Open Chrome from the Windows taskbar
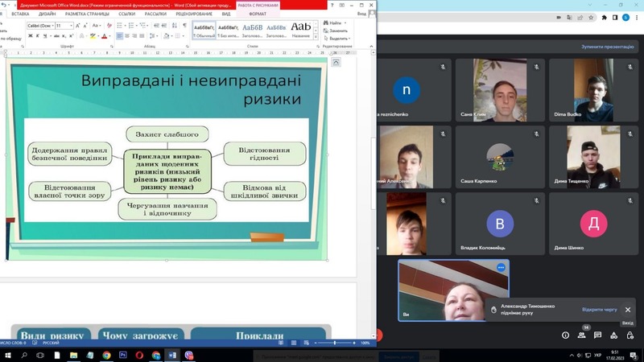 [107, 354]
